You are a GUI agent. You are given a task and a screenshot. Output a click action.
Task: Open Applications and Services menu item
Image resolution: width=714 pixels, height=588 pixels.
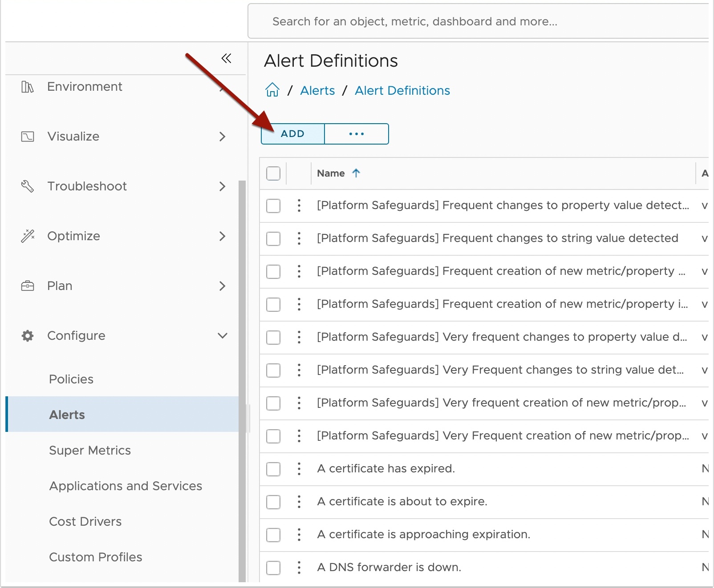[x=126, y=486]
